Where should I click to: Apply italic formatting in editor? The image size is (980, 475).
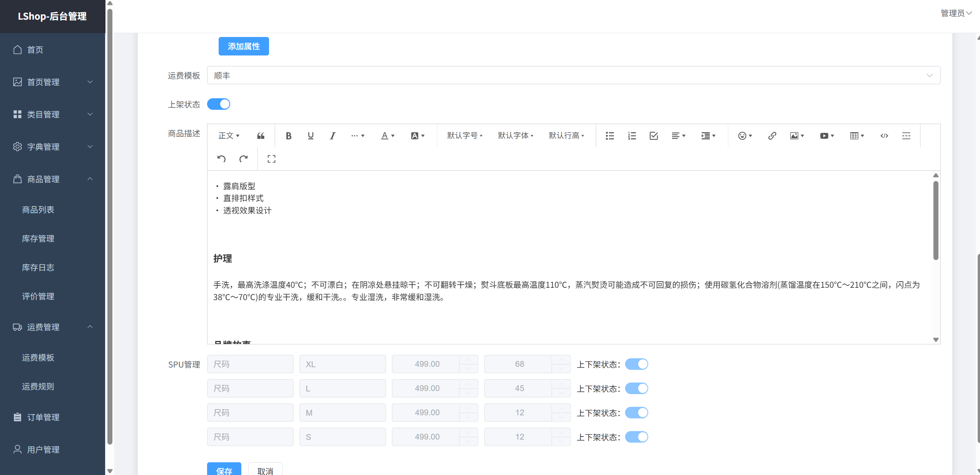(333, 136)
